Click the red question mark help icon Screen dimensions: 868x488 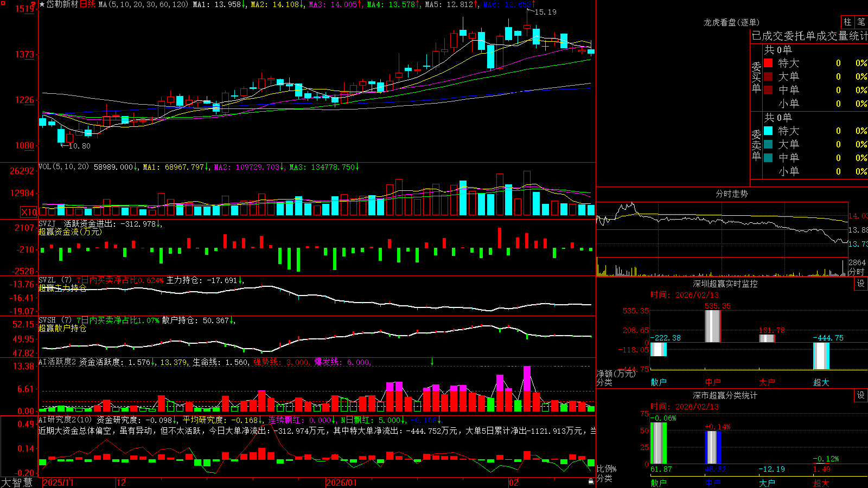[34, 5]
